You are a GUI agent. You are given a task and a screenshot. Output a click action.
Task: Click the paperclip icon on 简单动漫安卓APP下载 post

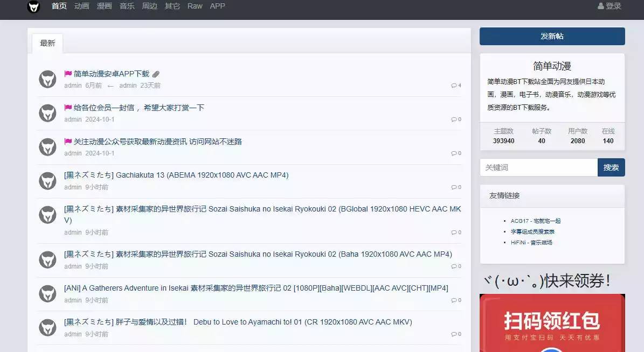pos(156,74)
